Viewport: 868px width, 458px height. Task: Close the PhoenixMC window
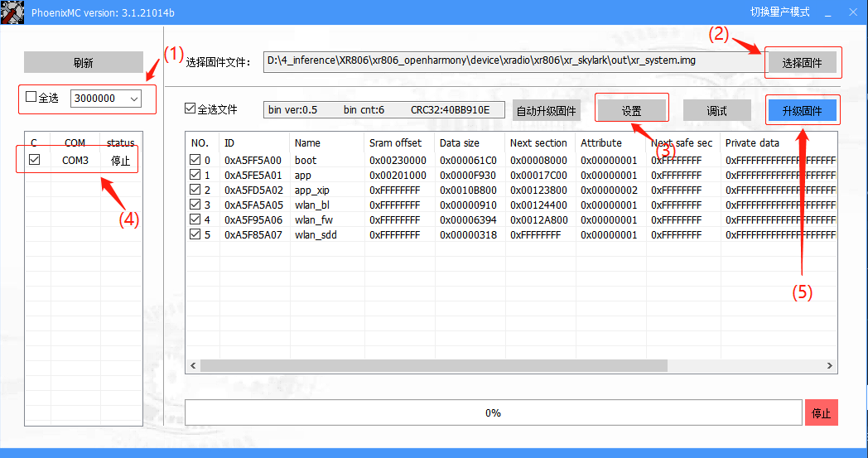coord(853,12)
